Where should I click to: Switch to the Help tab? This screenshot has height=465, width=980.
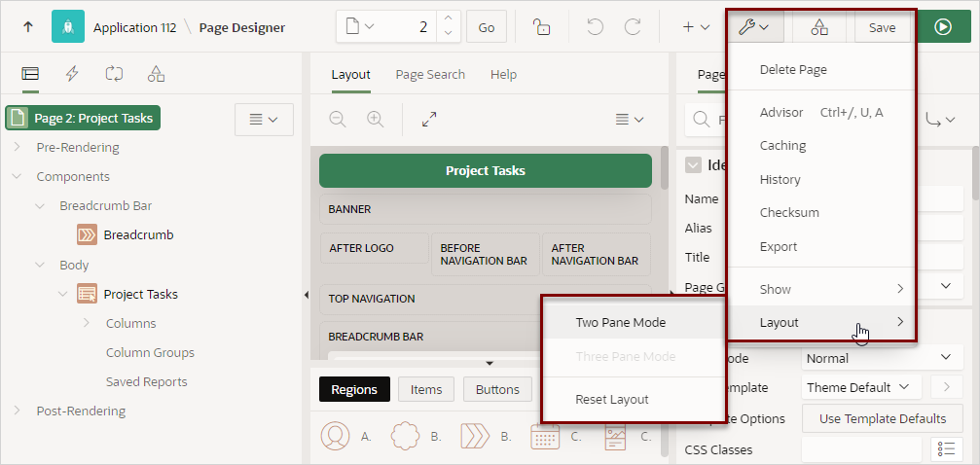[x=503, y=74]
